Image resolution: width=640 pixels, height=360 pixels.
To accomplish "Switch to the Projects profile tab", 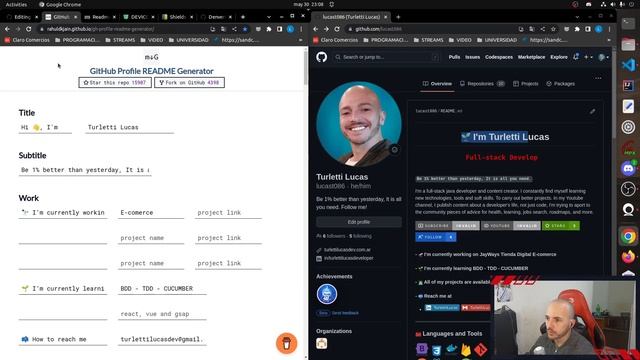I will point(526,84).
